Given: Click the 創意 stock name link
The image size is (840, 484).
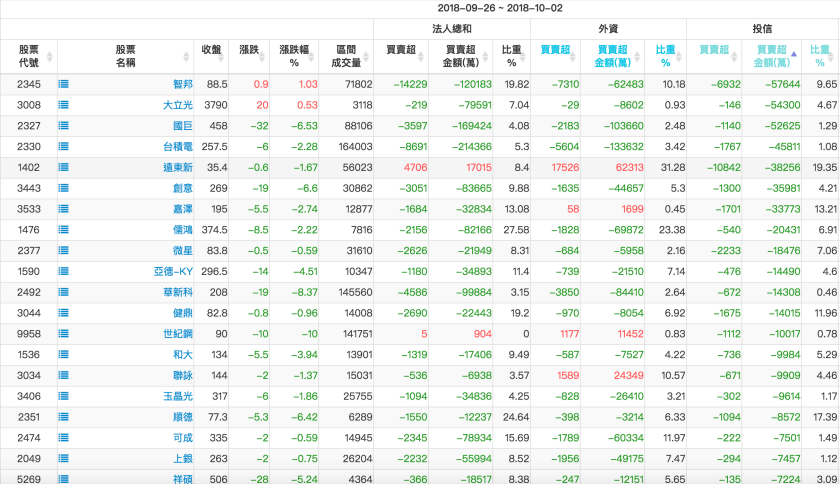Looking at the screenshot, I should click(182, 189).
